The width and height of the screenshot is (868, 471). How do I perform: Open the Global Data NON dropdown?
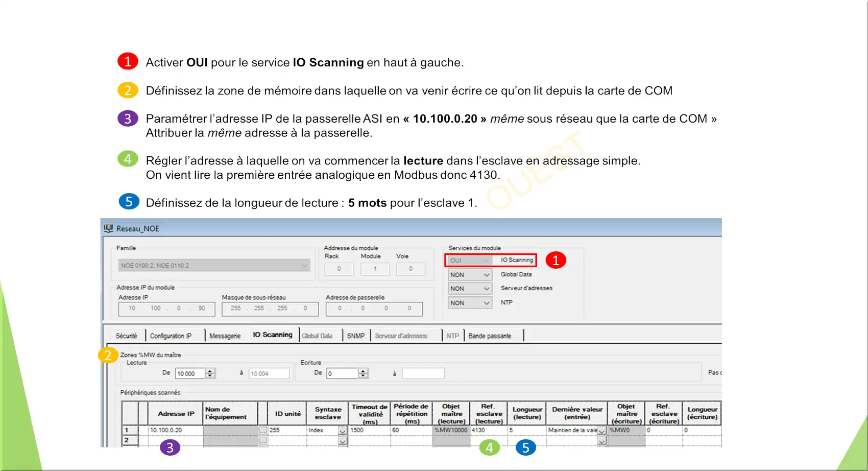(x=470, y=275)
